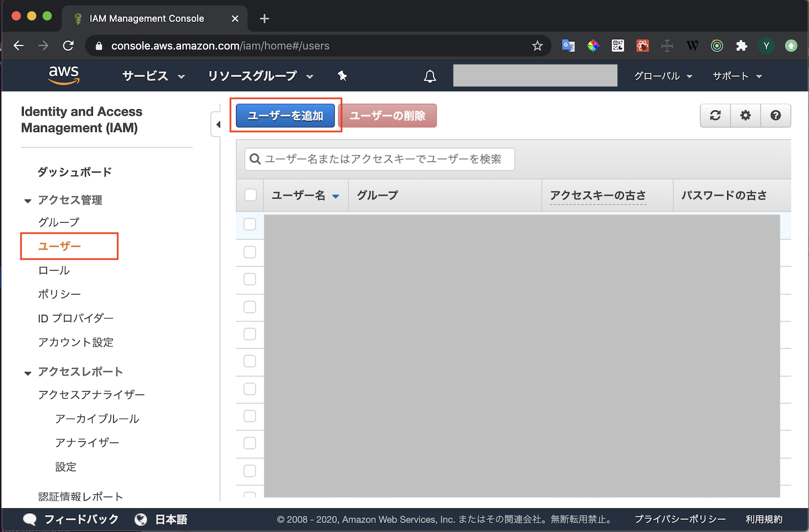The width and height of the screenshot is (809, 532).
Task: Open アカウント設定 in the sidebar
Action: (x=76, y=342)
